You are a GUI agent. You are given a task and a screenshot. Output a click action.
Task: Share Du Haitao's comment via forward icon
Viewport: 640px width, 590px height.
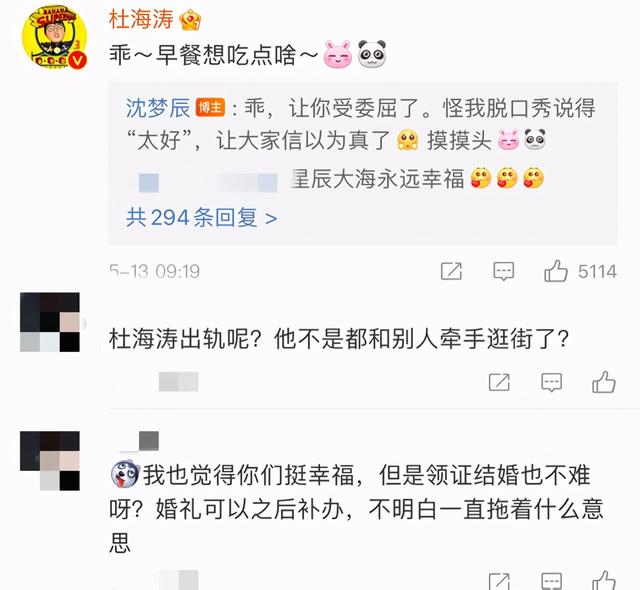tap(451, 271)
